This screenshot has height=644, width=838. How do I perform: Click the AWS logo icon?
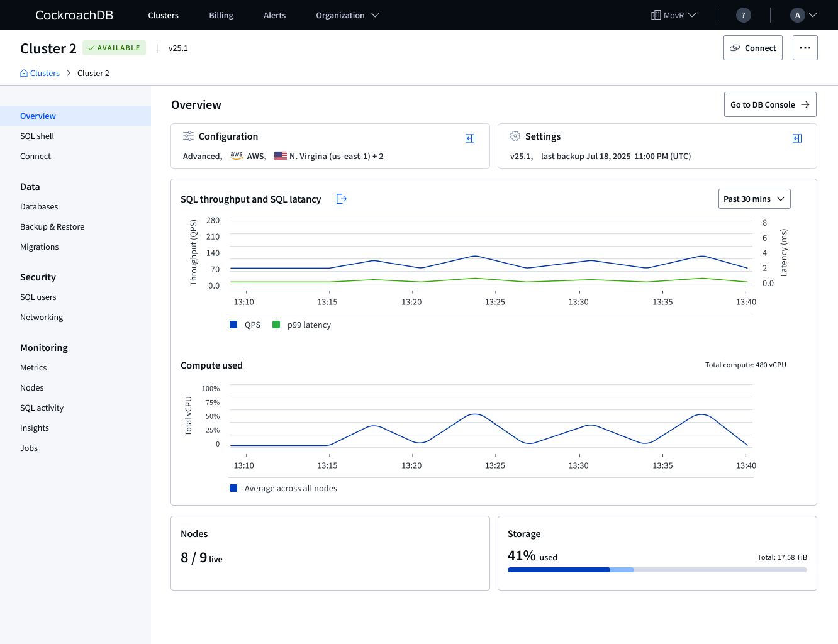click(237, 155)
